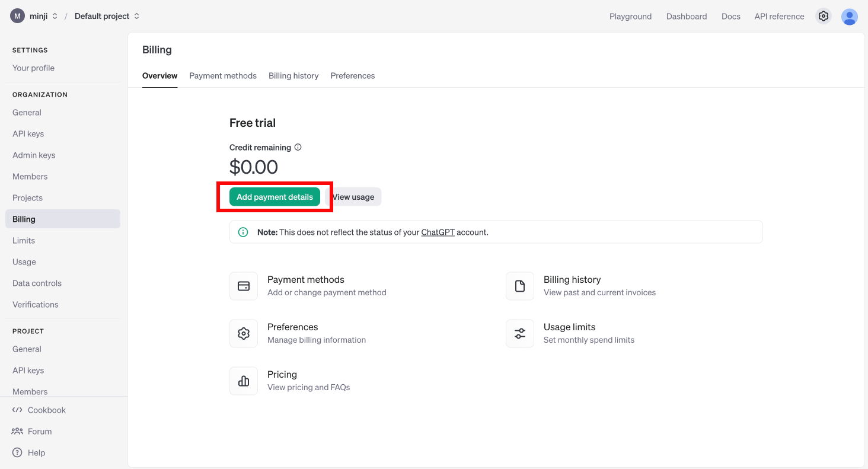Switch to the Billing history tab
The image size is (868, 469).
[x=293, y=76]
